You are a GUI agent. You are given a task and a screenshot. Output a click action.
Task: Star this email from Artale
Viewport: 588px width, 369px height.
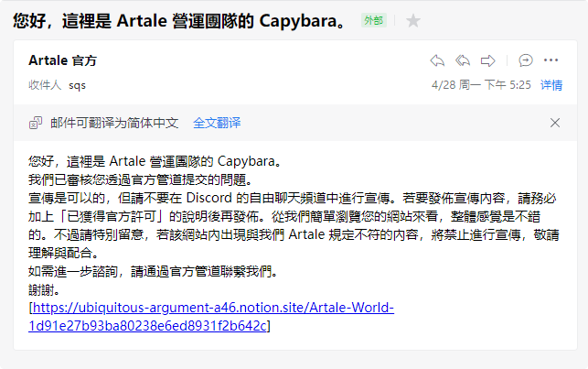pos(412,21)
